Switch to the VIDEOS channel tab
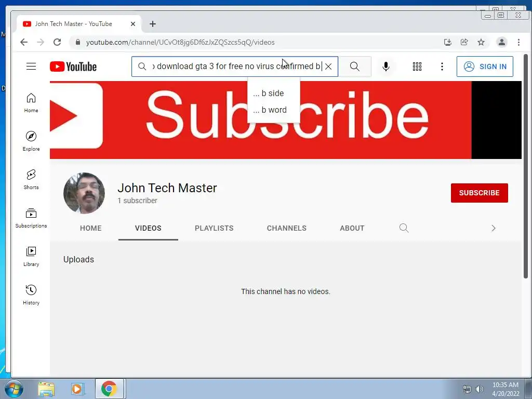The height and width of the screenshot is (399, 532). click(x=148, y=228)
